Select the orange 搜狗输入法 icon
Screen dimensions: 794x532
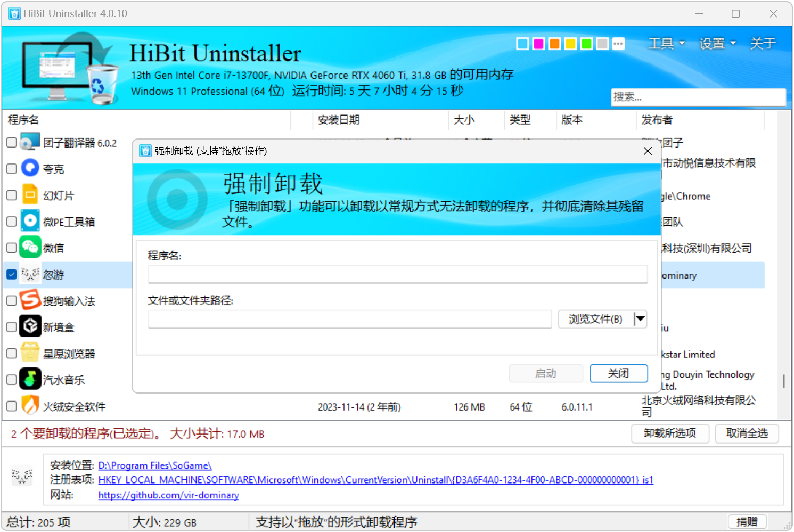click(30, 300)
